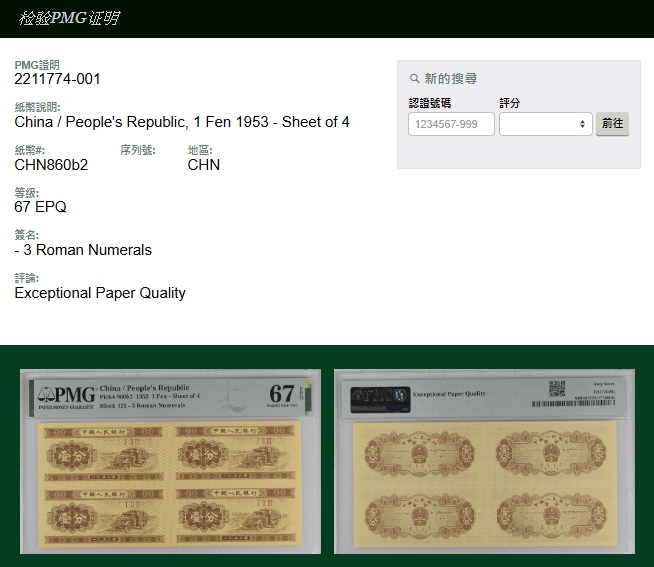
Task: Click the region value CHN
Action: (x=204, y=165)
